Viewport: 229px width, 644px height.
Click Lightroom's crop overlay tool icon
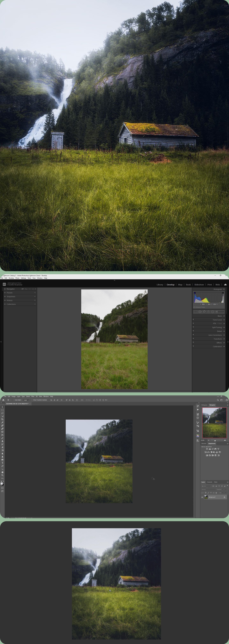pos(195,312)
